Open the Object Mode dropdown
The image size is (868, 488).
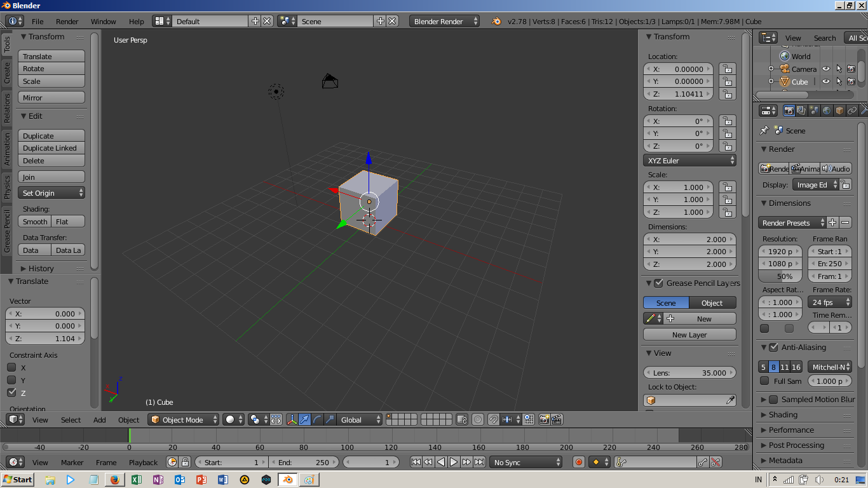tap(183, 419)
